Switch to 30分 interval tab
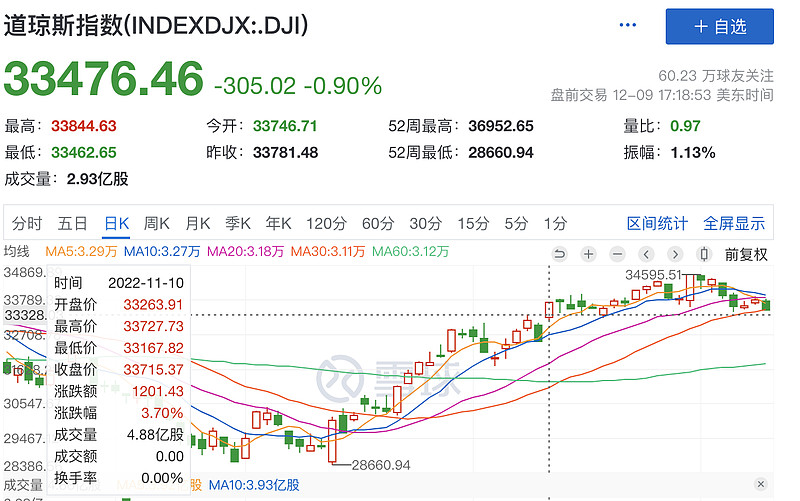Screen dimensions: 800x501 pos(426,223)
